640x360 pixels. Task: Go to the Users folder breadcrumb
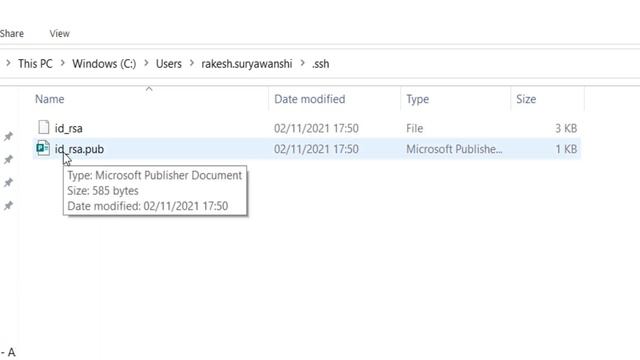click(169, 64)
